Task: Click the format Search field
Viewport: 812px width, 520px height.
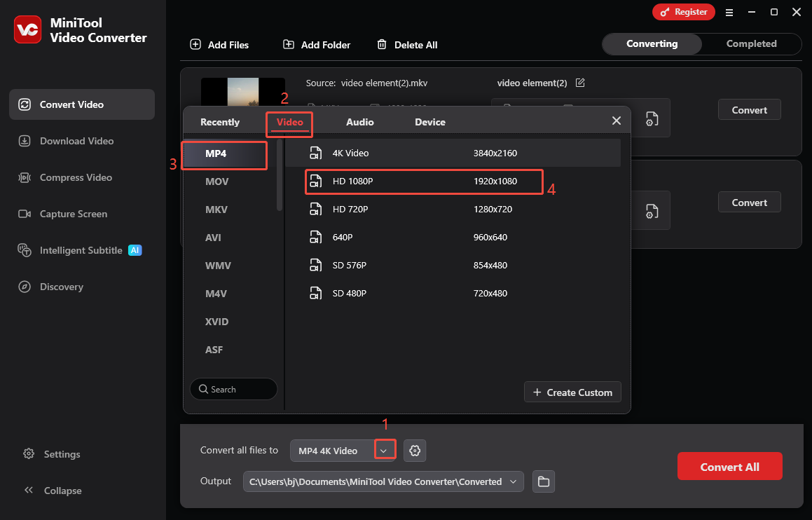Action: coord(233,389)
